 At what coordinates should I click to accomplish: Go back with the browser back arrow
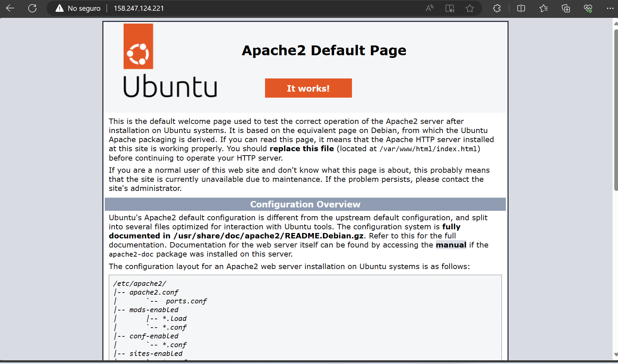click(x=10, y=8)
